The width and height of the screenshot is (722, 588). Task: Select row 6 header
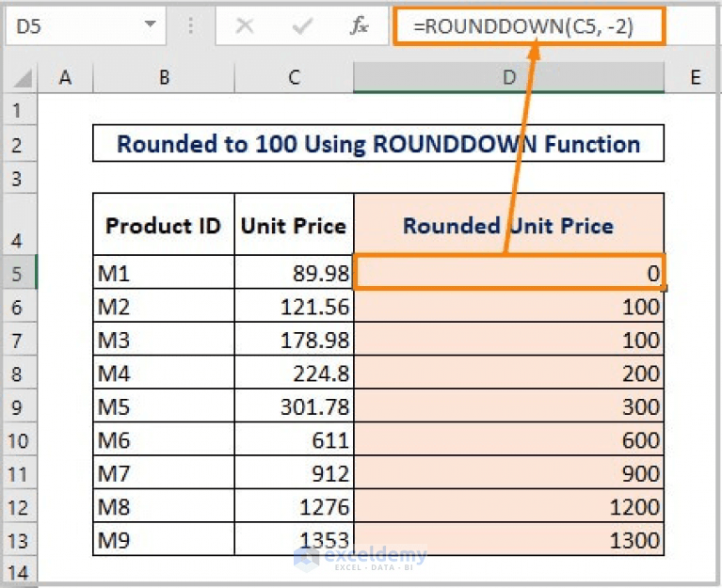click(x=19, y=306)
